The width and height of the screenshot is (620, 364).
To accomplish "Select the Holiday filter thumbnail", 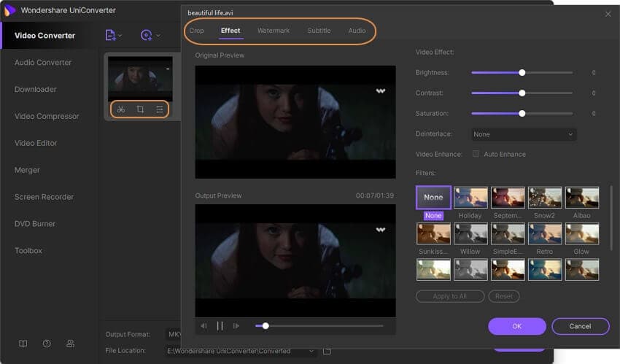I will click(x=470, y=197).
